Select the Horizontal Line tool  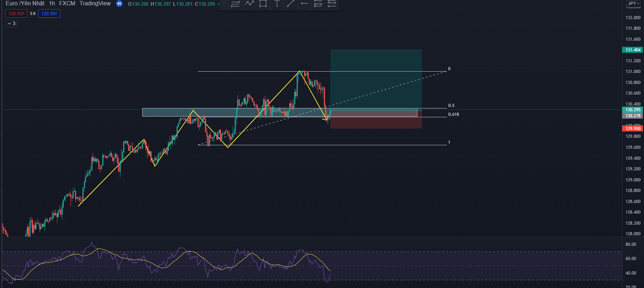[304, 4]
